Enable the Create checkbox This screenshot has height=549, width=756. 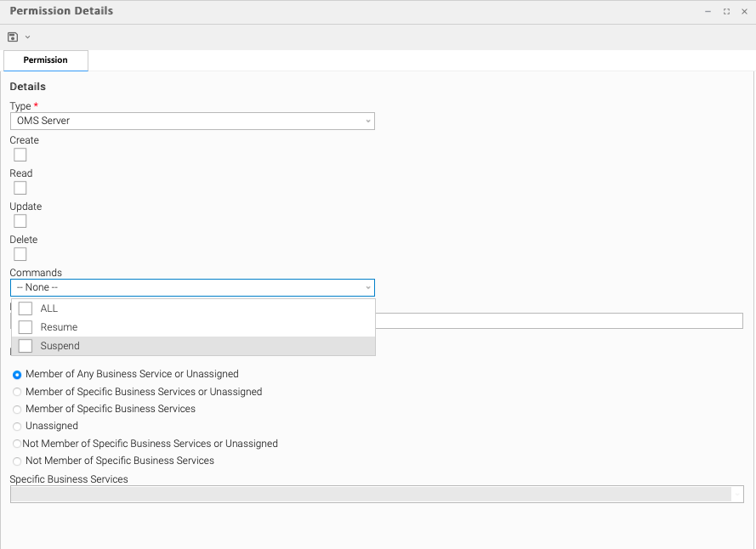pos(20,155)
